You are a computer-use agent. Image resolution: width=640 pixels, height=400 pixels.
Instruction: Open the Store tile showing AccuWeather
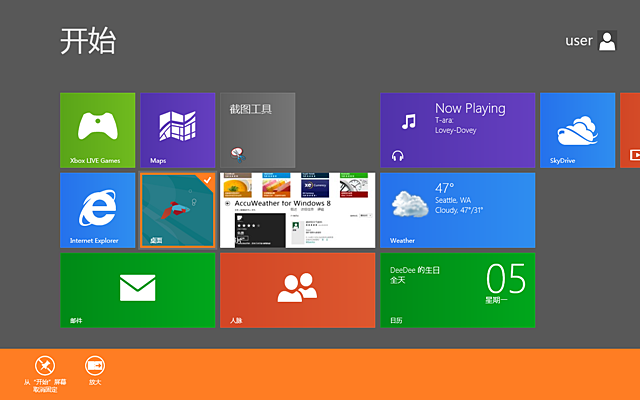pyautogui.click(x=298, y=210)
